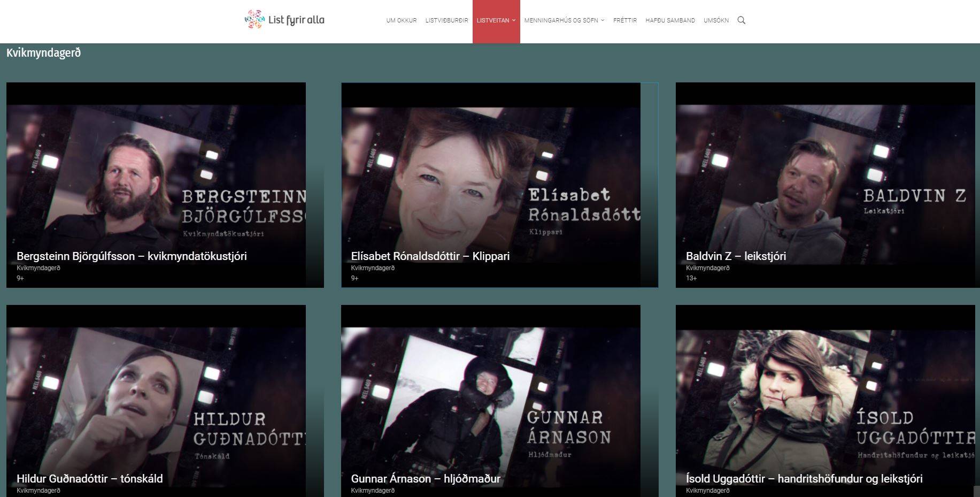Expand Menningarhús og söfn dropdown arrow
This screenshot has width=980, height=497.
(603, 20)
